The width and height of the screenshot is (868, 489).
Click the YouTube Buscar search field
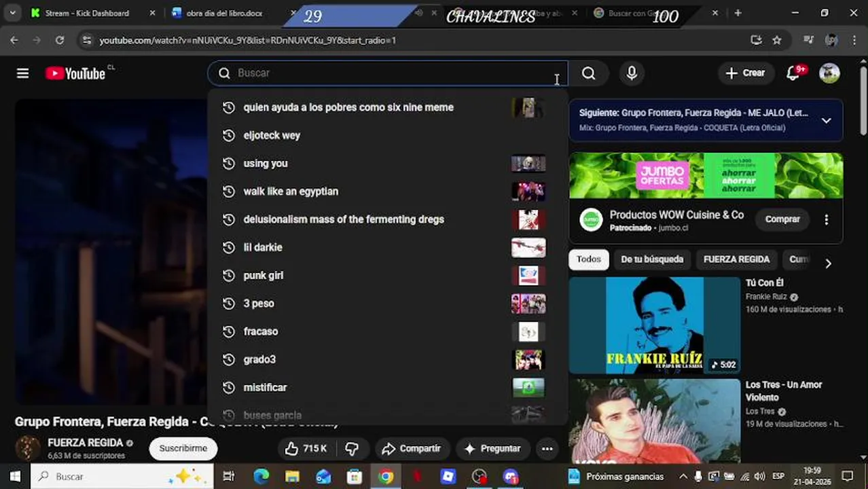[387, 73]
